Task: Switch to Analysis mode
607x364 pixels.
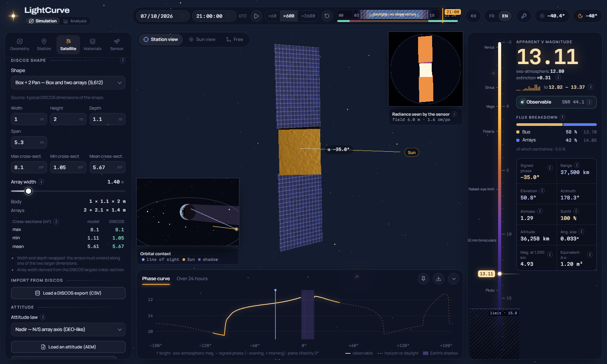Action: (x=75, y=21)
